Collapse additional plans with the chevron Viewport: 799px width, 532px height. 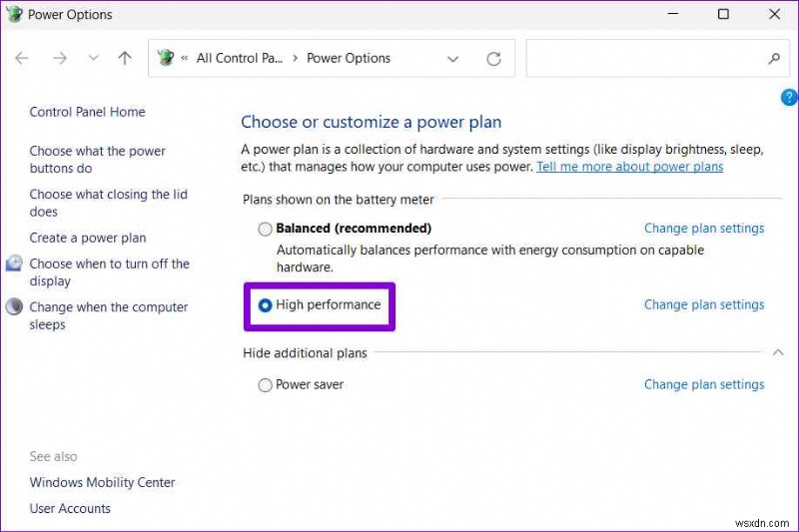pyautogui.click(x=778, y=352)
